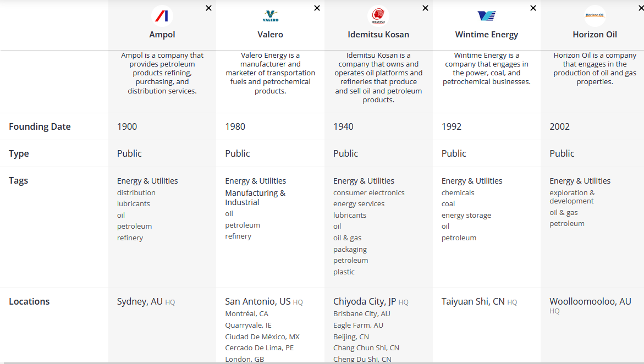Click the Idemitsu Kosan logo
This screenshot has width=644, height=364.
pyautogui.click(x=378, y=16)
